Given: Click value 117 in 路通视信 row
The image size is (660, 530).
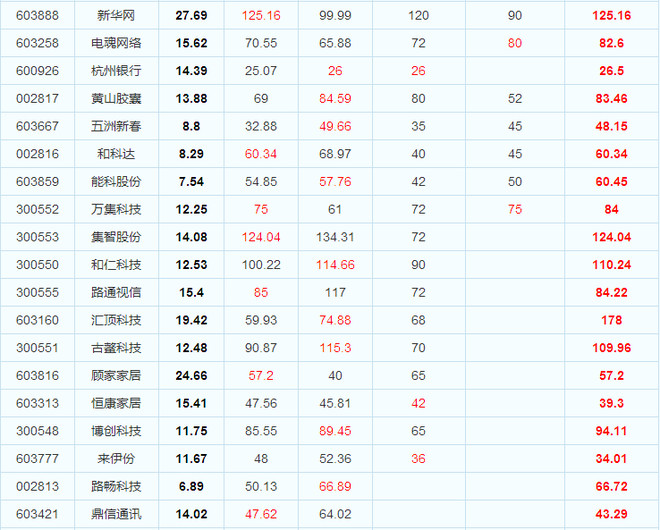Looking at the screenshot, I should click(335, 293).
